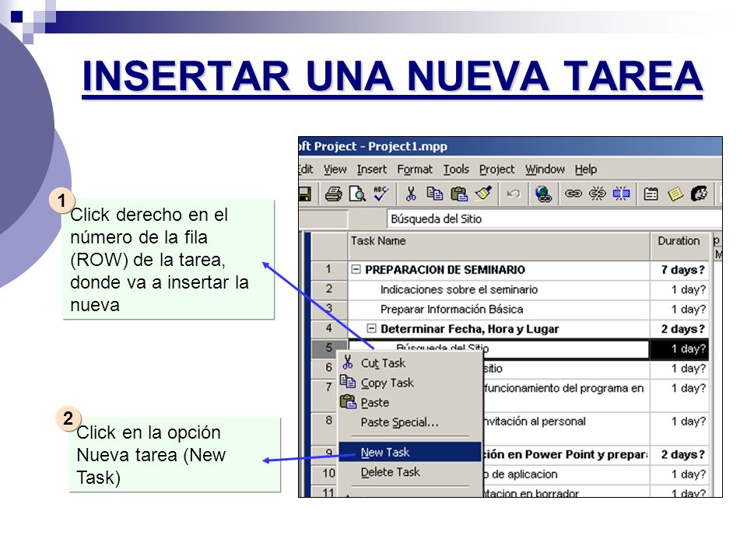
Task: Choose Paste in the context menu
Action: point(410,403)
